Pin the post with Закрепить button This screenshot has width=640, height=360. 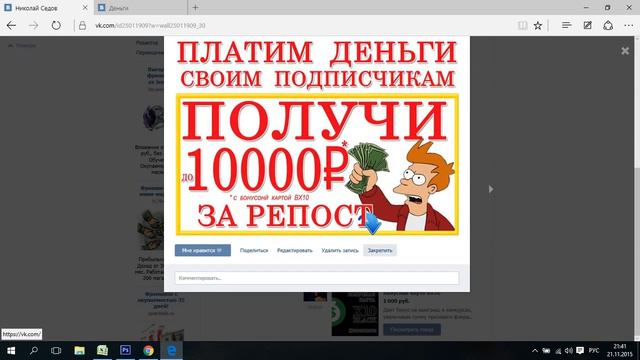coord(380,250)
